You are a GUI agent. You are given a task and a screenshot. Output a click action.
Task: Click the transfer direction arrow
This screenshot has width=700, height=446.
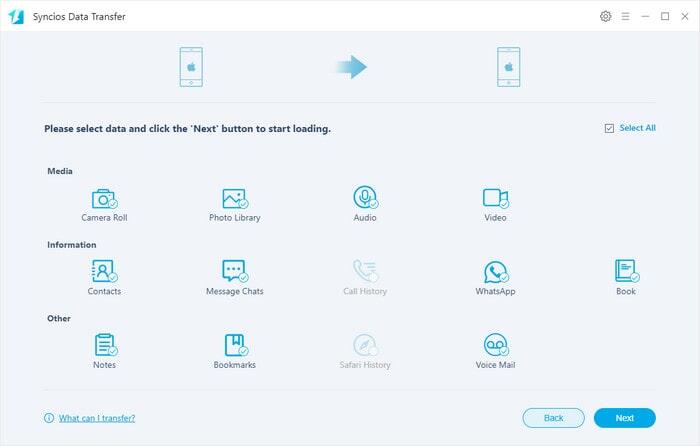[x=350, y=67]
